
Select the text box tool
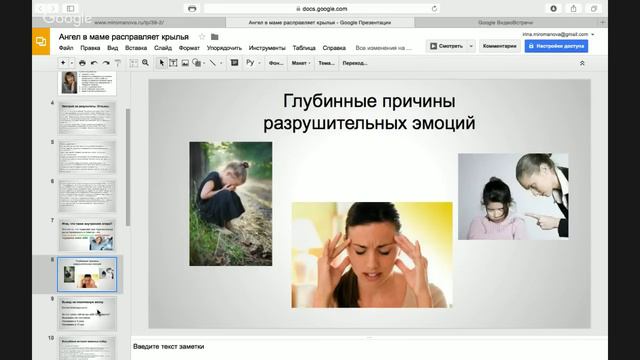173,63
